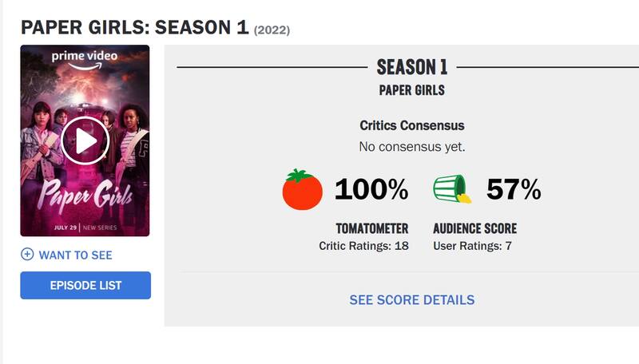
Task: Click the plus circle Want to See icon
Action: [x=27, y=255]
